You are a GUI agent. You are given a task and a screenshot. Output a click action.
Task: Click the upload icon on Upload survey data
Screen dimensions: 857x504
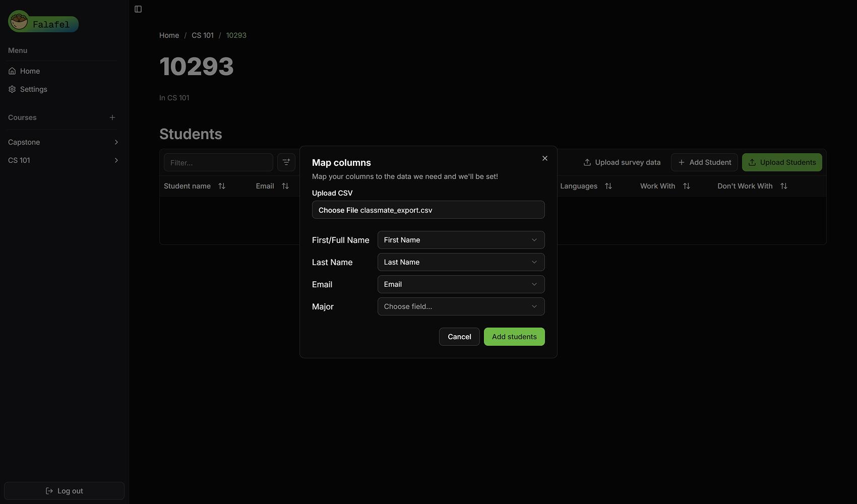[x=587, y=162]
